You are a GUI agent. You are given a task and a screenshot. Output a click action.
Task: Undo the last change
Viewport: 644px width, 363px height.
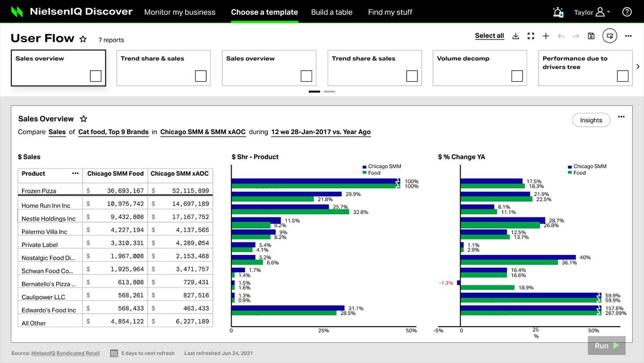click(x=561, y=36)
